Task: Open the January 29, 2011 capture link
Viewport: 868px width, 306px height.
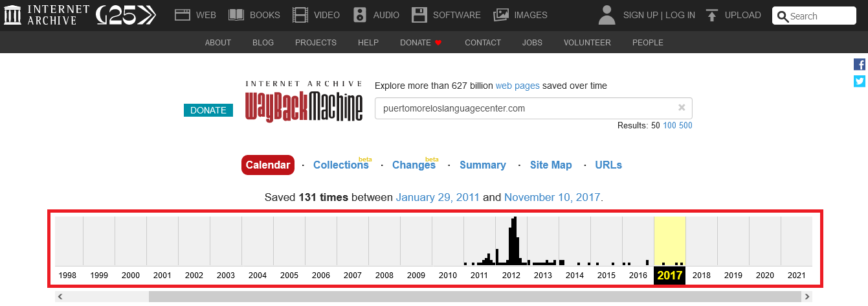Action: [438, 197]
